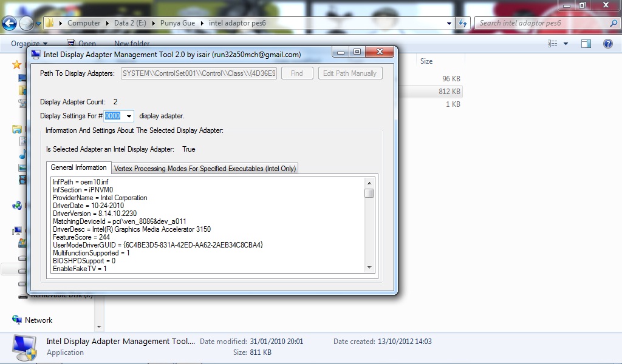Open address bar history dropdown
This screenshot has width=622, height=364.
click(x=449, y=24)
